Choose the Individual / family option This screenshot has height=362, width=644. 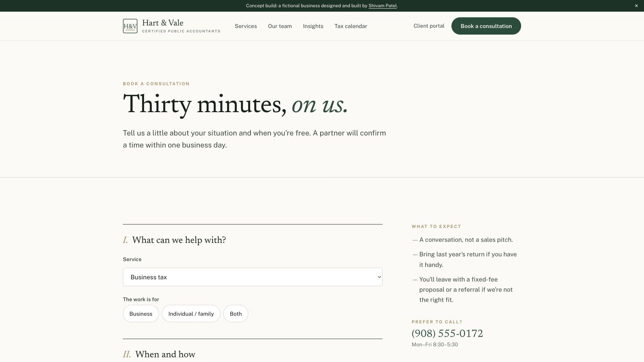point(191,314)
